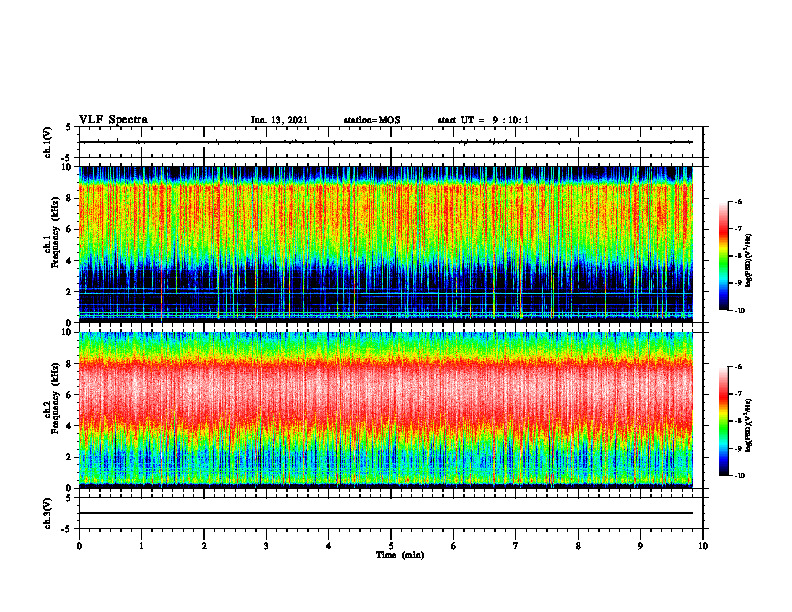This screenshot has height=612, width=792.
Task: Click time axis tick label "5"
Action: pyautogui.click(x=391, y=546)
